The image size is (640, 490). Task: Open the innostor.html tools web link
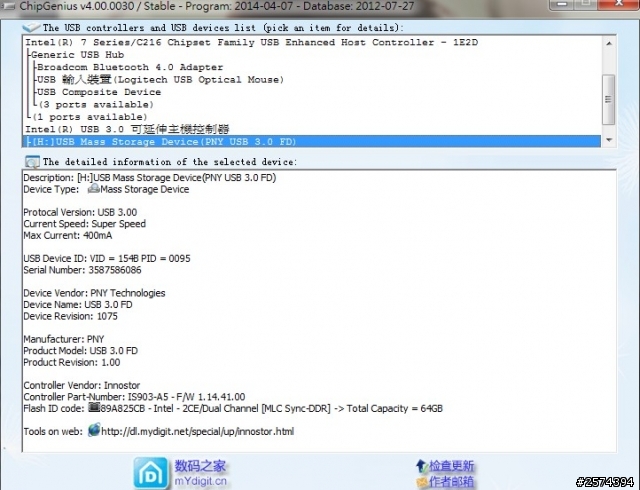point(198,431)
